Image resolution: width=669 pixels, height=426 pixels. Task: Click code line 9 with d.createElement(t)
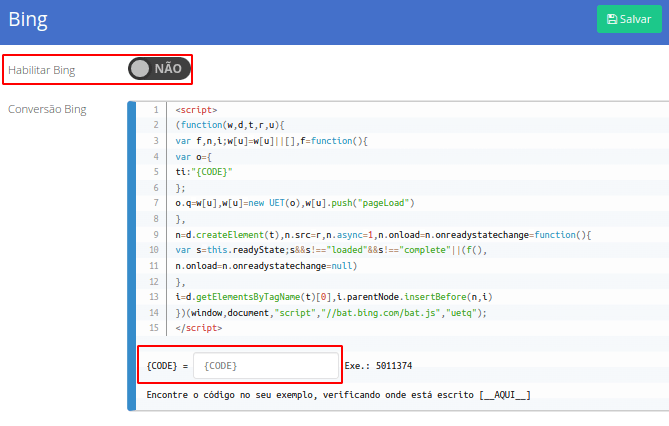point(383,235)
